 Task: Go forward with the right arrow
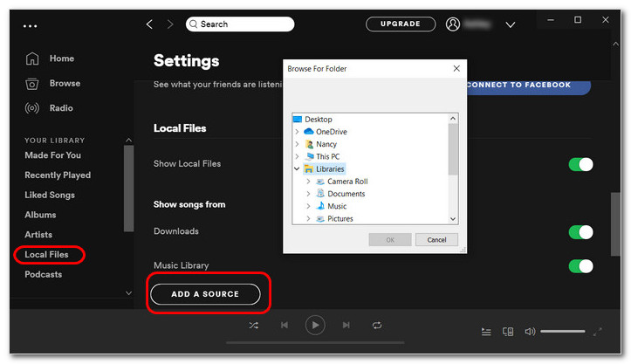click(170, 24)
